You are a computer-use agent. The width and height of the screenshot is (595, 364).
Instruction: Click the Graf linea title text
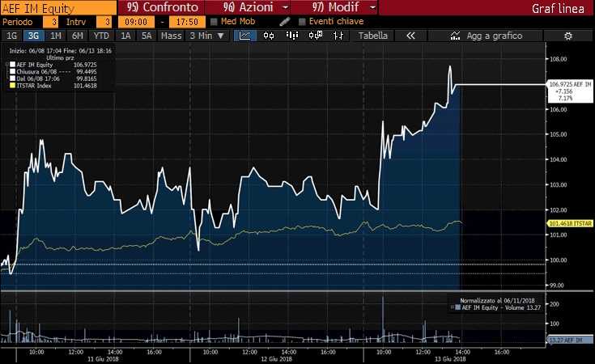coord(559,8)
